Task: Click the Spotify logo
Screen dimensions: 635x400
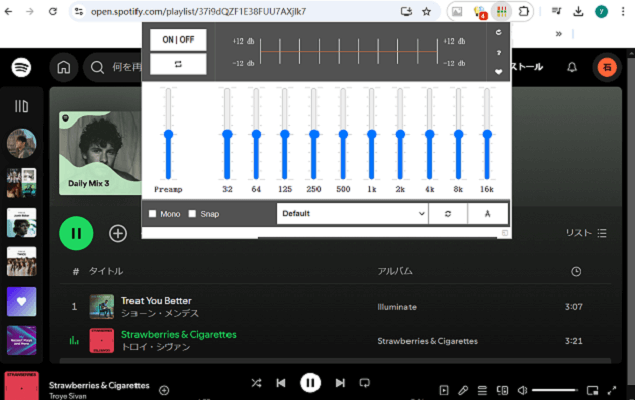Action: [x=21, y=67]
